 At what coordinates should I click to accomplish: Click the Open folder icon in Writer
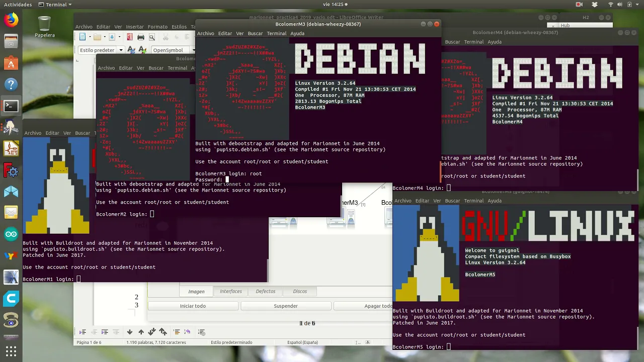click(x=97, y=37)
